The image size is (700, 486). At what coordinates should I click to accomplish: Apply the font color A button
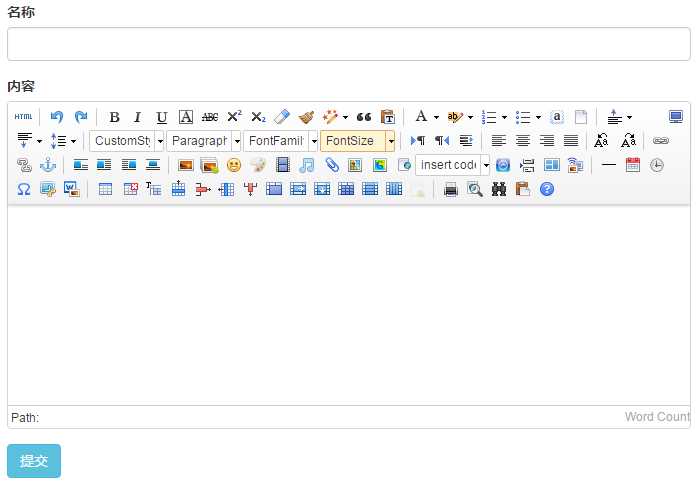421,116
